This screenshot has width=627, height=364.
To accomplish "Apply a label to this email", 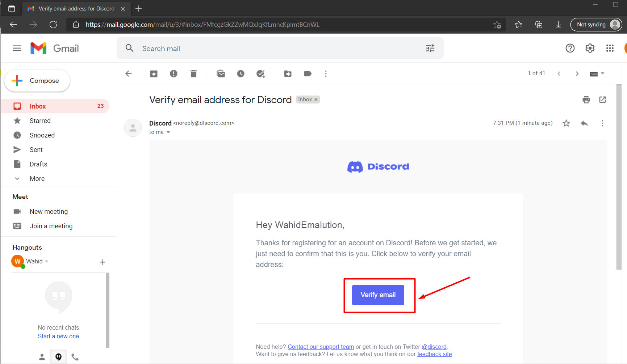I will [308, 74].
